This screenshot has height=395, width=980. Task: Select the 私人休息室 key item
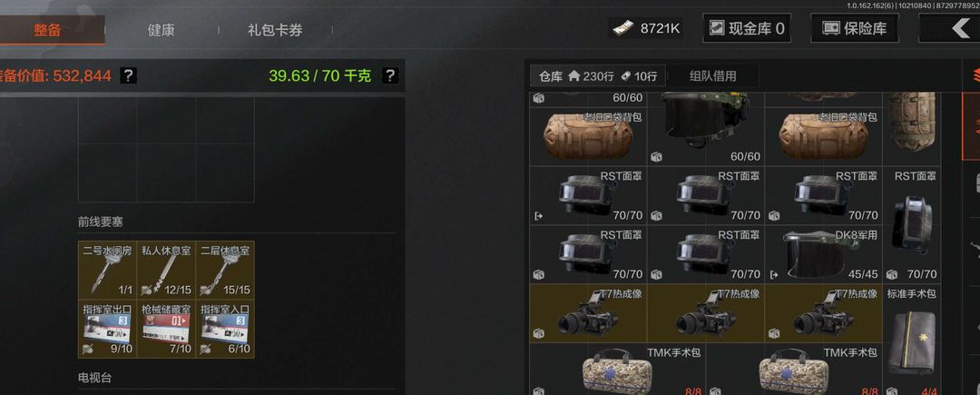(166, 270)
